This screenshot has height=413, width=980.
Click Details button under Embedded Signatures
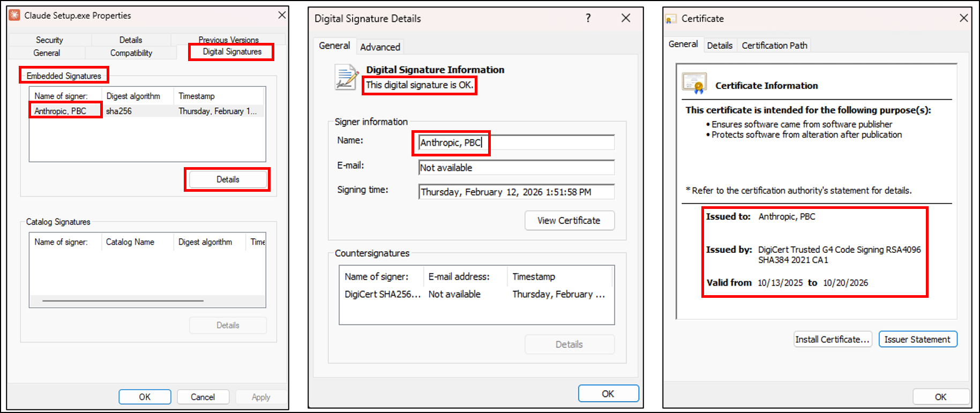tap(228, 179)
